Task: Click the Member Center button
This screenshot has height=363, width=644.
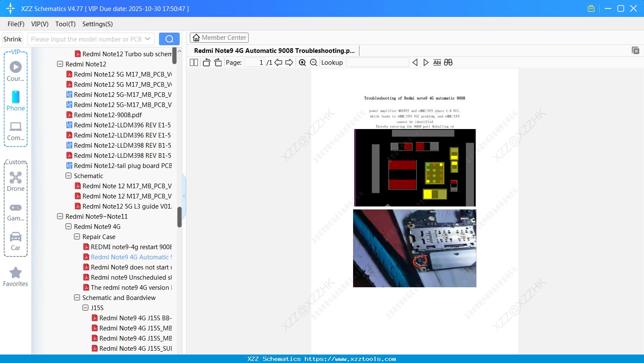Action: click(219, 37)
